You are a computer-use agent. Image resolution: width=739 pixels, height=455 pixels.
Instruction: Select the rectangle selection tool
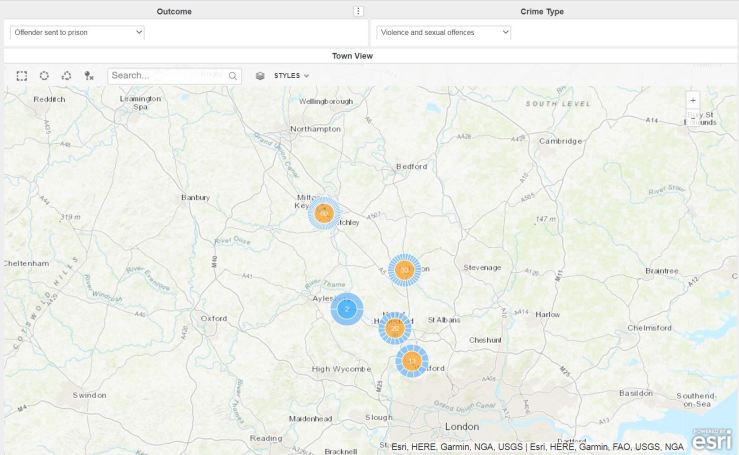(x=22, y=76)
